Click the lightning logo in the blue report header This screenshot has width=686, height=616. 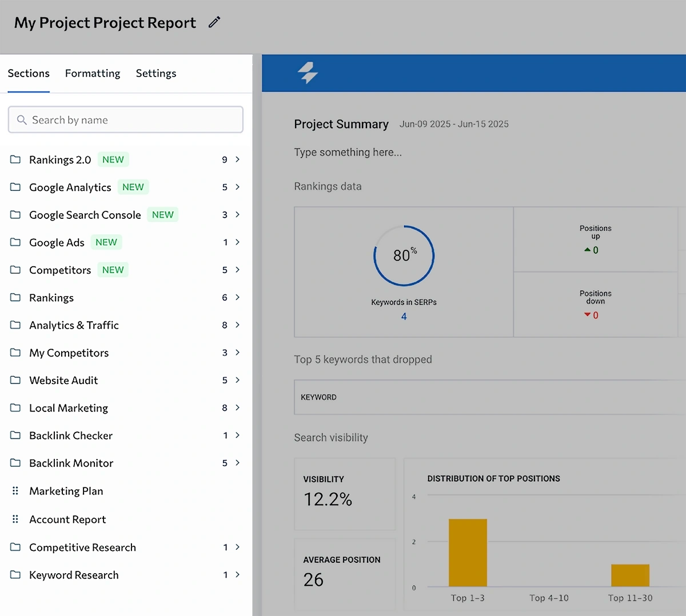[307, 73]
